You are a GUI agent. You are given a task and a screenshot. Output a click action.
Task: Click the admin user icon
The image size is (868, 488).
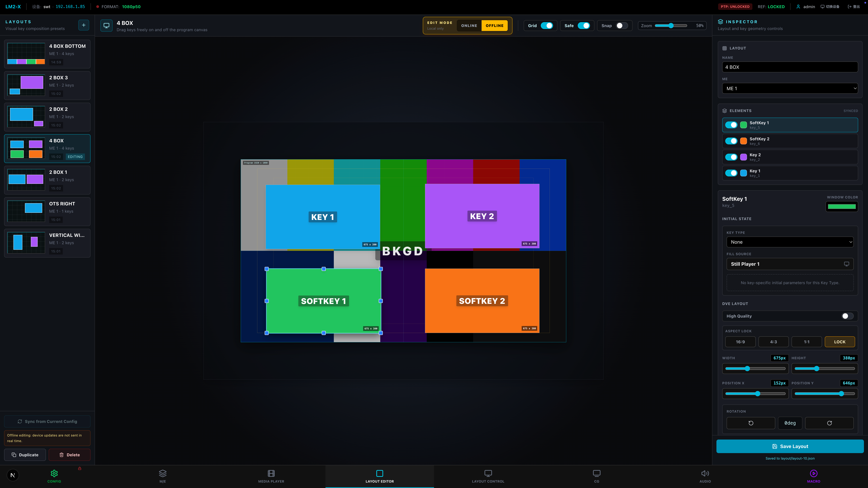[x=798, y=7]
